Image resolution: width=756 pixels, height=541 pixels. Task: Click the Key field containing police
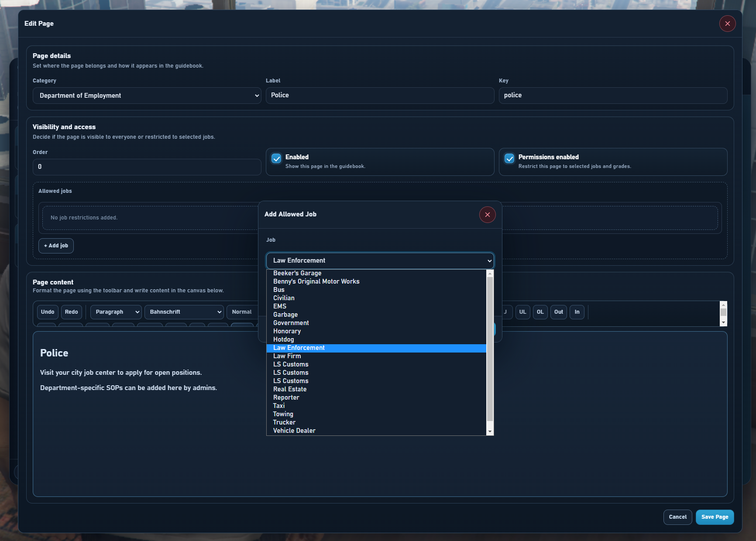613,96
